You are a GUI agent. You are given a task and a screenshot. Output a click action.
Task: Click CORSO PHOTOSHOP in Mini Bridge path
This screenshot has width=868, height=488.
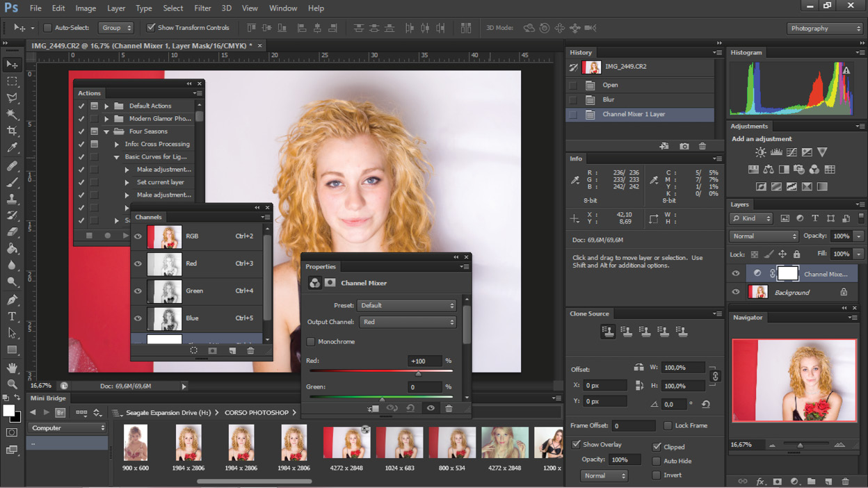tap(256, 412)
